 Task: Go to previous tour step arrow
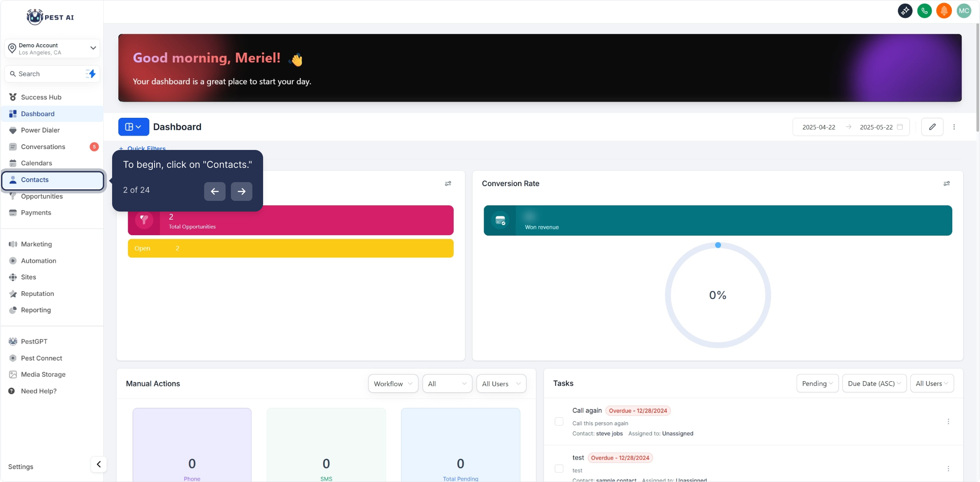(x=215, y=191)
